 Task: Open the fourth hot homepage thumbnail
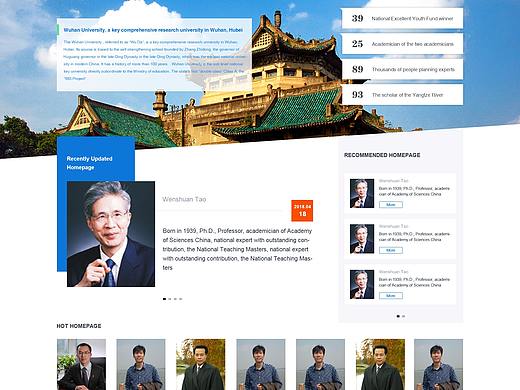coord(261,365)
